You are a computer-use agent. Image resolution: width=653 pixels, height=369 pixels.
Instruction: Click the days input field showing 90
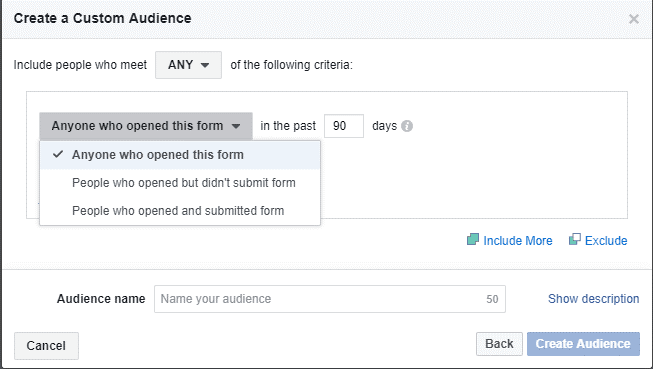tap(344, 126)
